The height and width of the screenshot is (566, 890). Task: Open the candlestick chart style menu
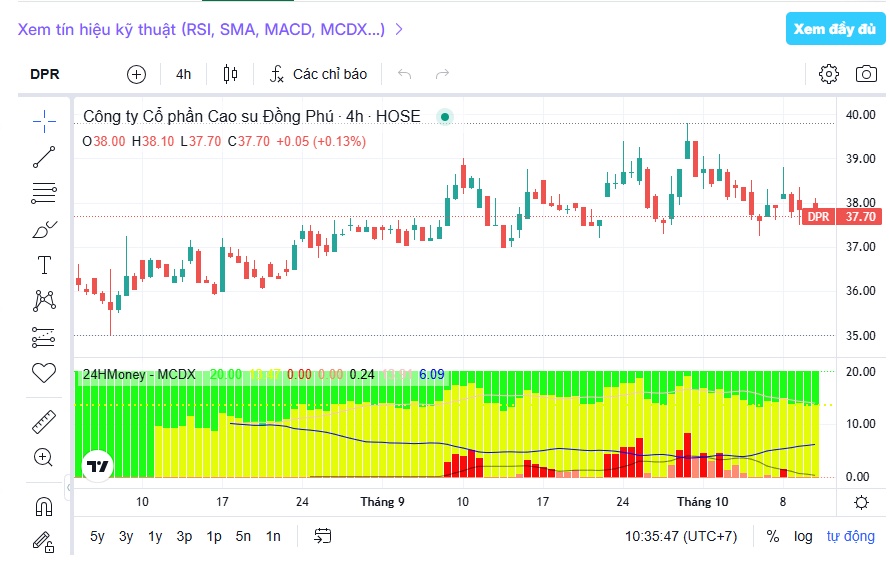tap(230, 74)
